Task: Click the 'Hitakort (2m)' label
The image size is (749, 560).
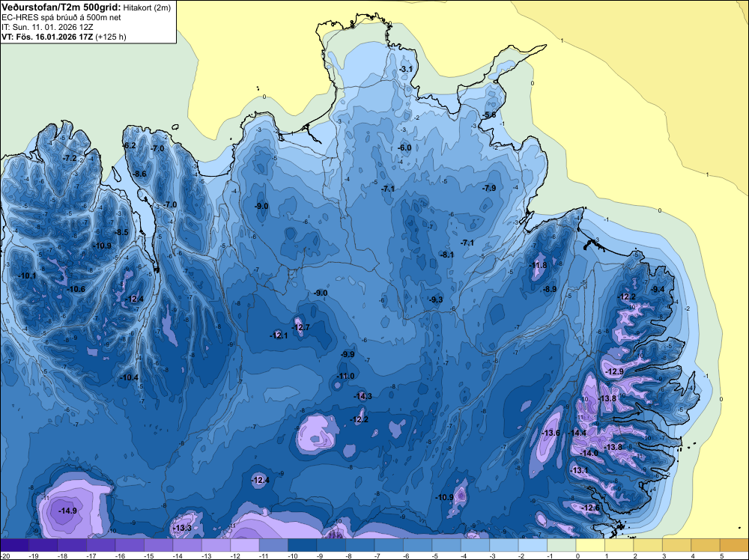Action: 147,7
